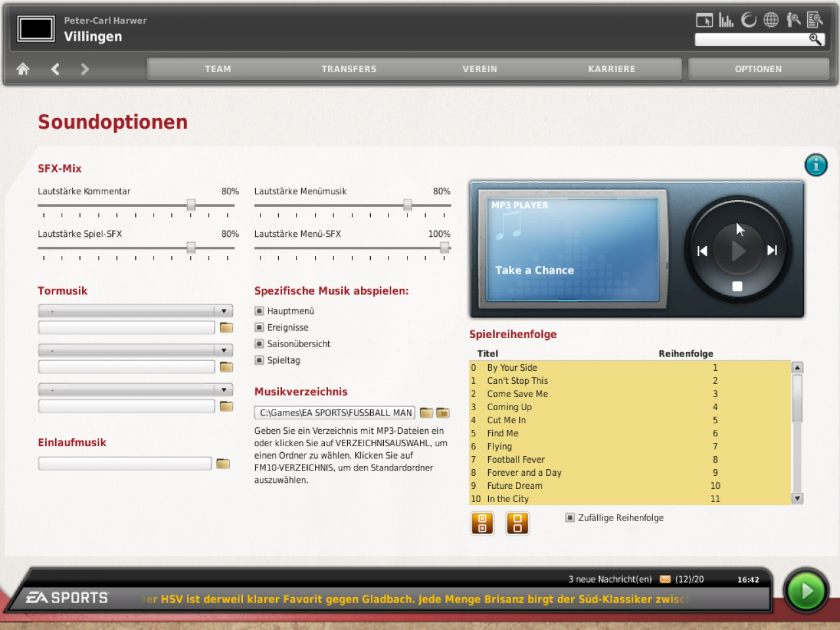
Task: Open the KARRIERE menu
Action: [x=612, y=69]
